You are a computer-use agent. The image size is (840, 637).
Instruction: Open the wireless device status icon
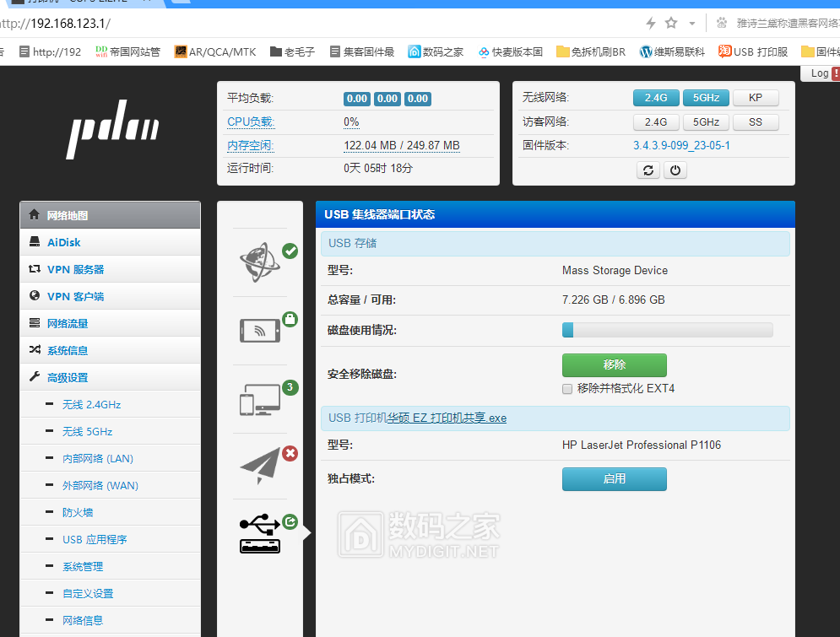point(259,329)
